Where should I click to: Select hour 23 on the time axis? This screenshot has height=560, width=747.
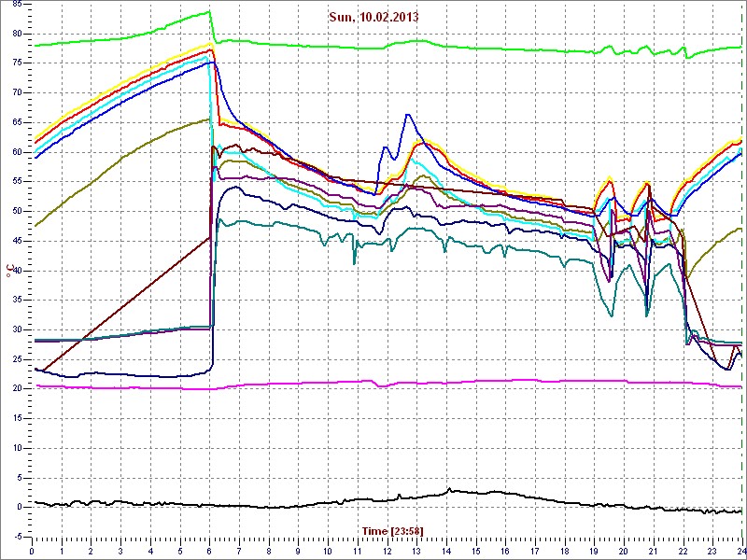(712, 552)
